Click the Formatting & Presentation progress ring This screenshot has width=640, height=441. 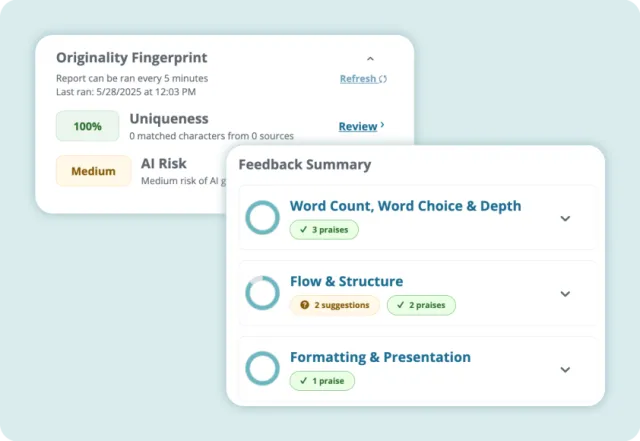(262, 368)
